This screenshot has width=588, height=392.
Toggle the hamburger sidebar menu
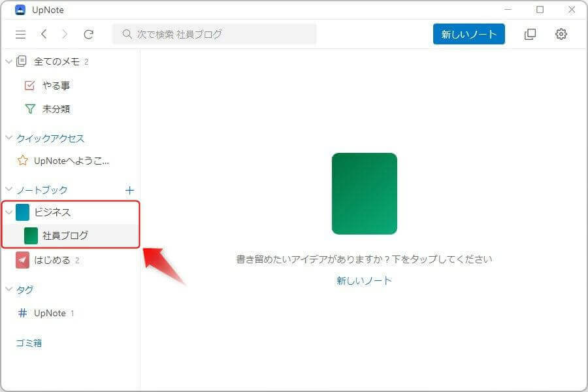(x=21, y=35)
